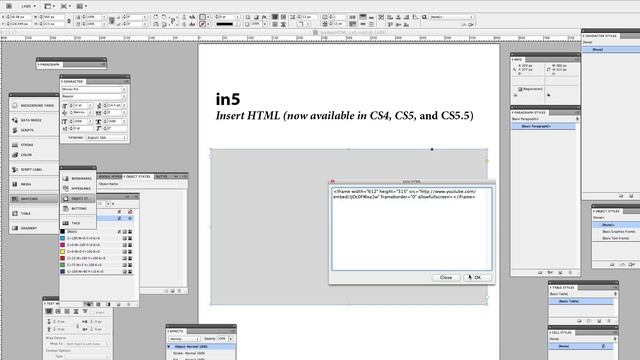Open the Script Label panel

pyautogui.click(x=34, y=169)
